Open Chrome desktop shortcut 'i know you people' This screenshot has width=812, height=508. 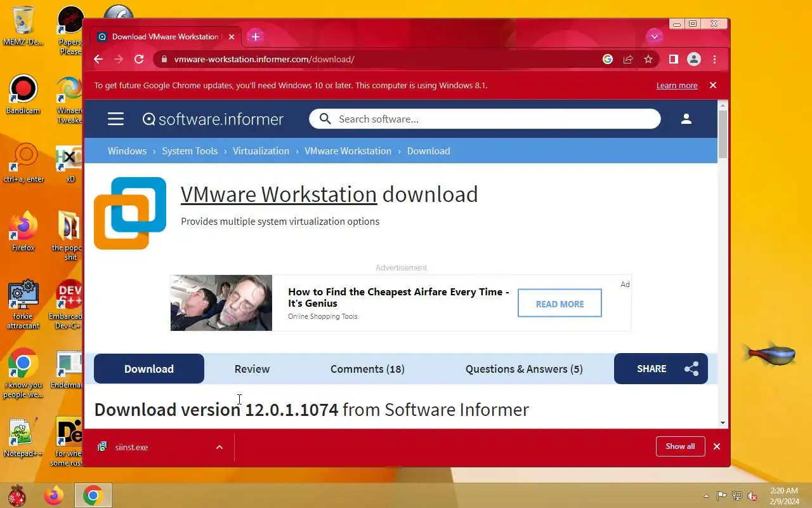23,373
